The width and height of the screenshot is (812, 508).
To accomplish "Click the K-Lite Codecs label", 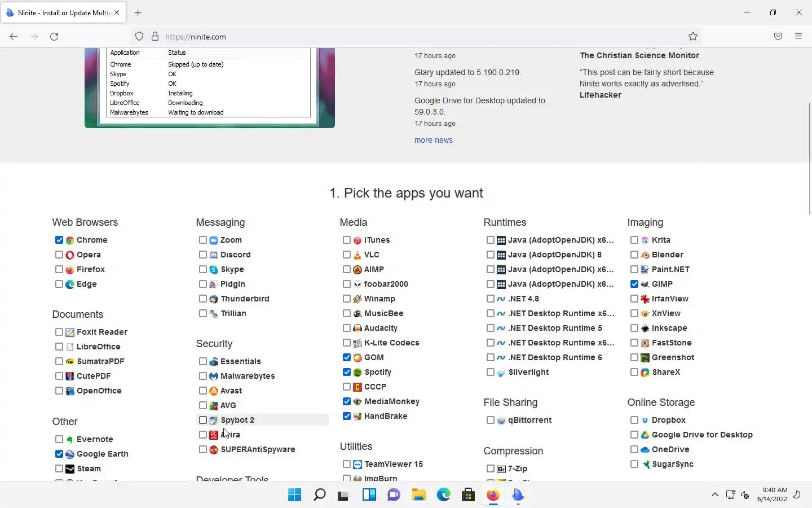I will pos(392,343).
